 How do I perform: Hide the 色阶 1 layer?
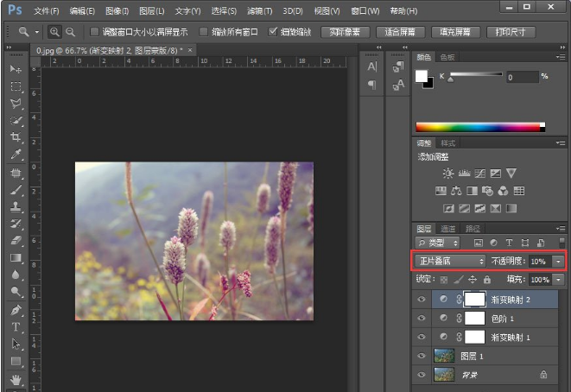(x=421, y=318)
